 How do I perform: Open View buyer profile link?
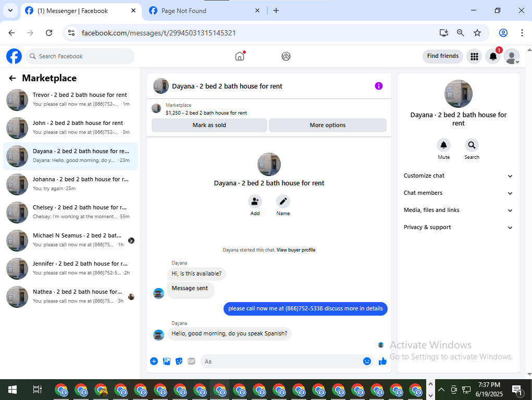[296, 250]
